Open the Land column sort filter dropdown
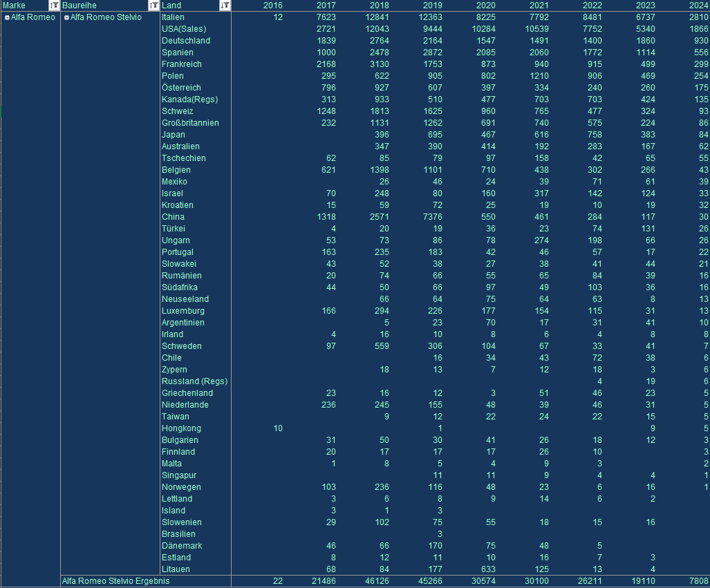The width and height of the screenshot is (710, 588). 225,6
